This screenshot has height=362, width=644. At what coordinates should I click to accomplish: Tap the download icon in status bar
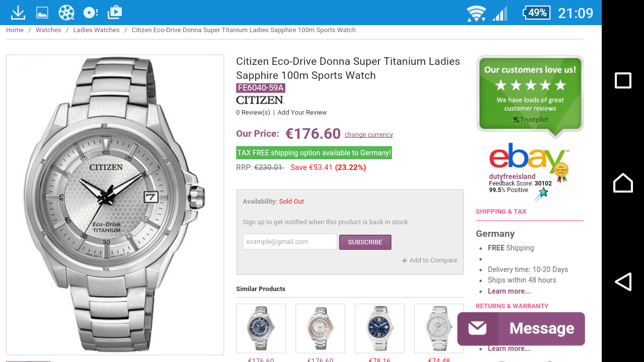tap(18, 13)
